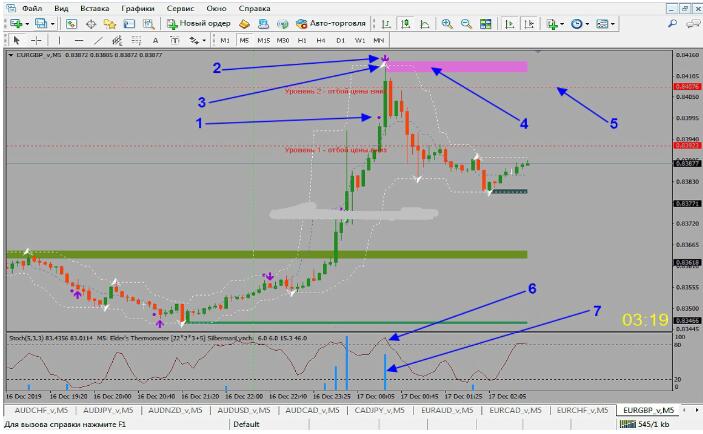Open the Сервис menu

point(180,9)
